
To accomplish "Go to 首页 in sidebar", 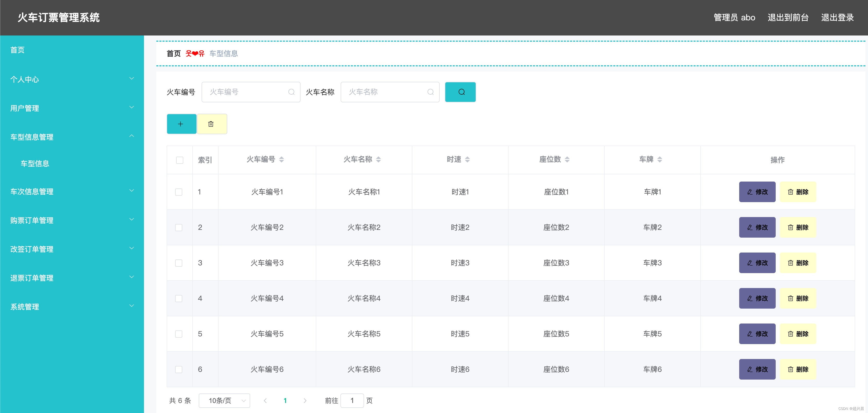I will coord(17,50).
